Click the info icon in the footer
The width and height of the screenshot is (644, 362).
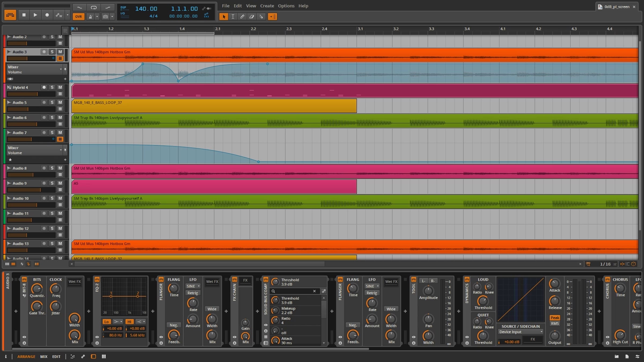click(x=6, y=356)
